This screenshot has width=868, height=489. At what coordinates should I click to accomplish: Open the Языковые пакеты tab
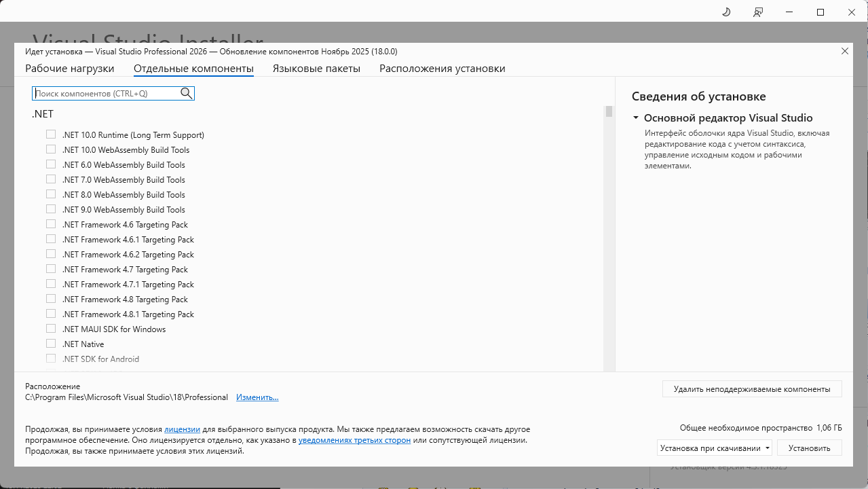[316, 69]
